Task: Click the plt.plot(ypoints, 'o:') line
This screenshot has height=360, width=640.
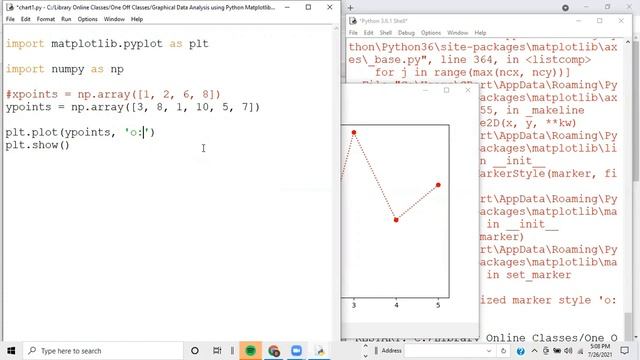Action: pyautogui.click(x=80, y=132)
